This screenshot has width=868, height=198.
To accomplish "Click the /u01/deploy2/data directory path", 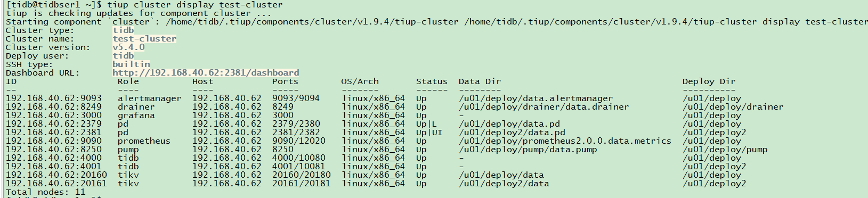I will click(x=504, y=184).
